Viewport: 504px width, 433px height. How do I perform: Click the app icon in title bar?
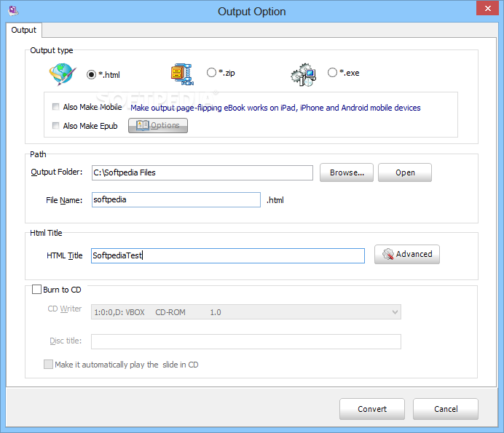tap(13, 11)
